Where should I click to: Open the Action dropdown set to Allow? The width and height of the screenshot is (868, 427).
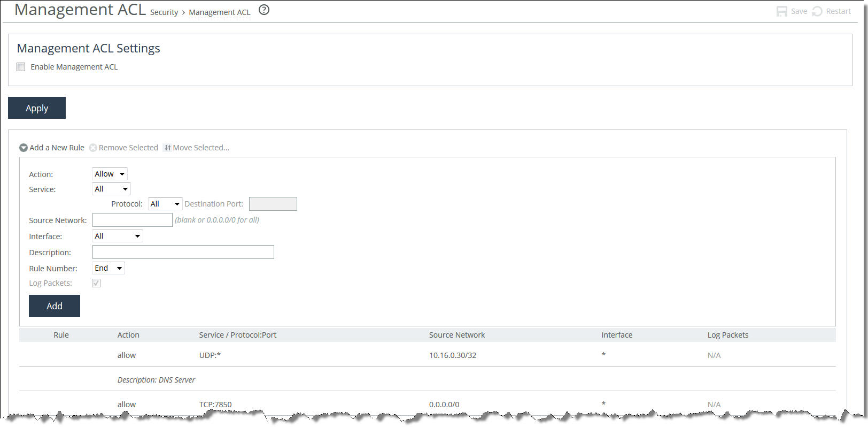click(110, 174)
